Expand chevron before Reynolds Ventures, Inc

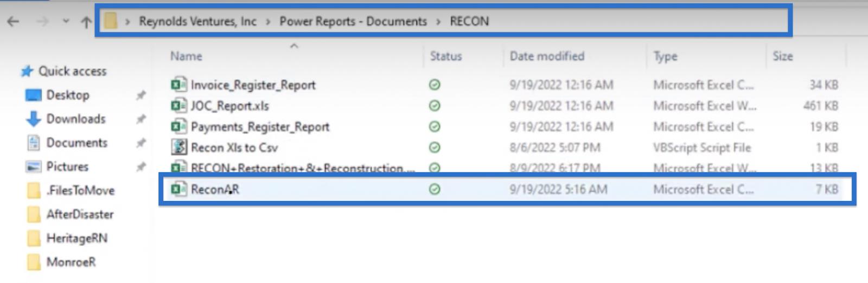pyautogui.click(x=128, y=22)
